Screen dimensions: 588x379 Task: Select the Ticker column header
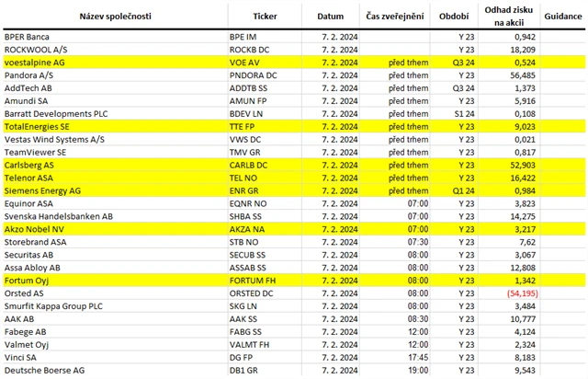(270, 16)
